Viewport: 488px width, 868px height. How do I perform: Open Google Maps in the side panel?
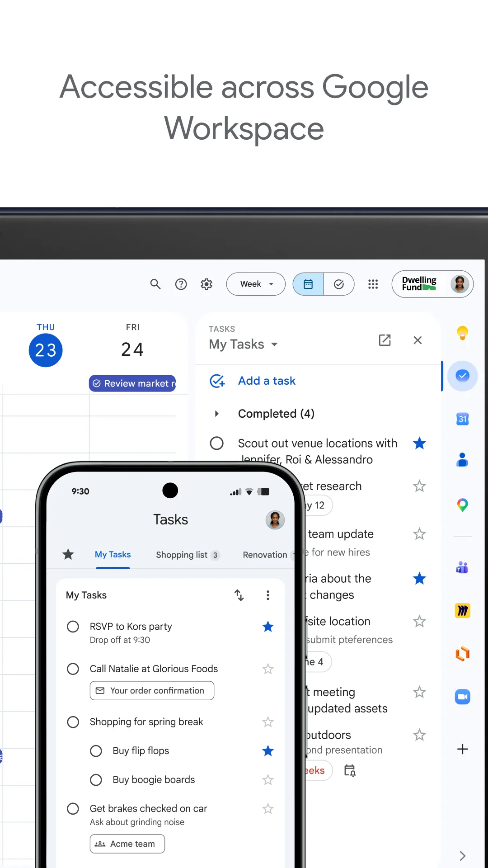[x=462, y=505]
